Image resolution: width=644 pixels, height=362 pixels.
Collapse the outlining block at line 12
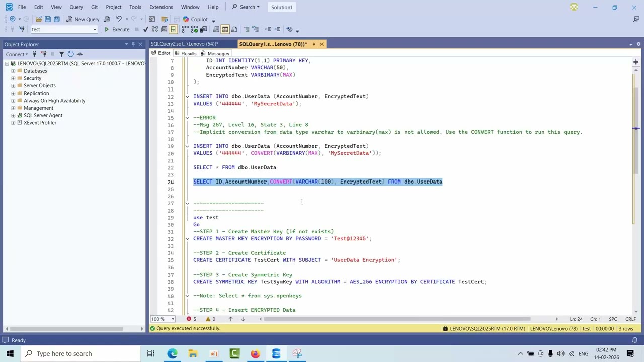pyautogui.click(x=187, y=96)
